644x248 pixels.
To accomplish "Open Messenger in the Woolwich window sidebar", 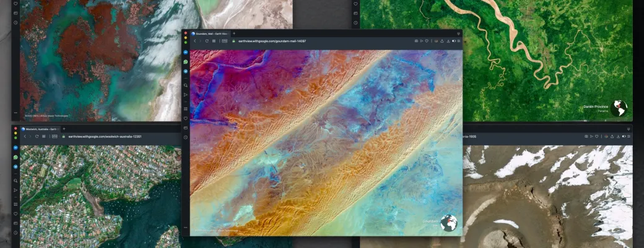I will (15, 148).
